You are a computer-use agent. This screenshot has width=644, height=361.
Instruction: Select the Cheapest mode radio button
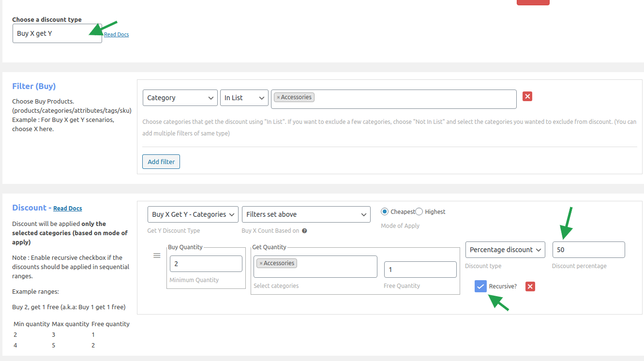click(385, 211)
